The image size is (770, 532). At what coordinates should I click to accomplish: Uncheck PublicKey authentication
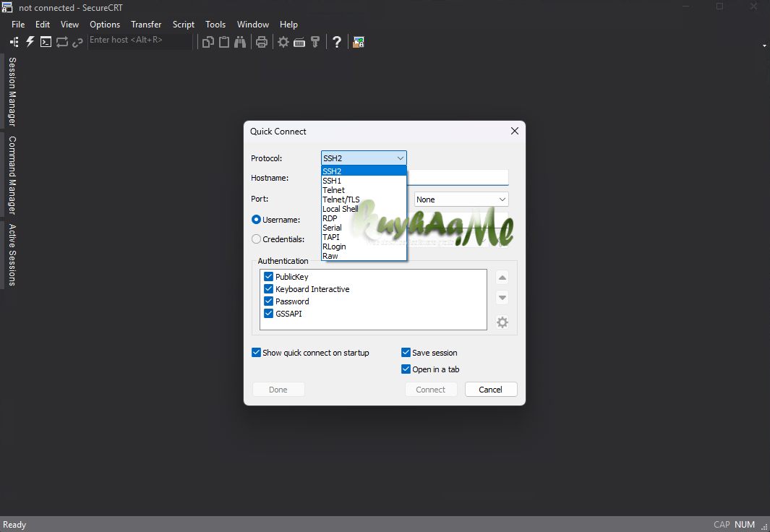click(x=269, y=276)
